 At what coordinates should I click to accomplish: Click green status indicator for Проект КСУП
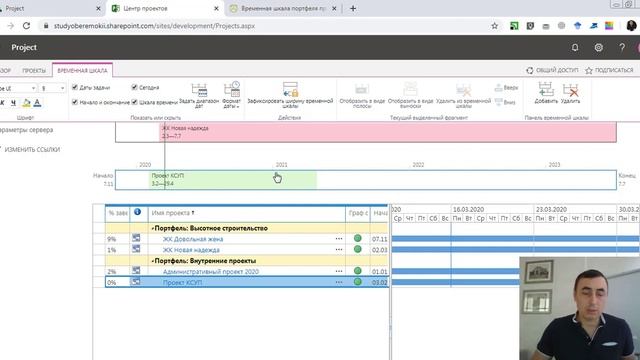(x=358, y=282)
